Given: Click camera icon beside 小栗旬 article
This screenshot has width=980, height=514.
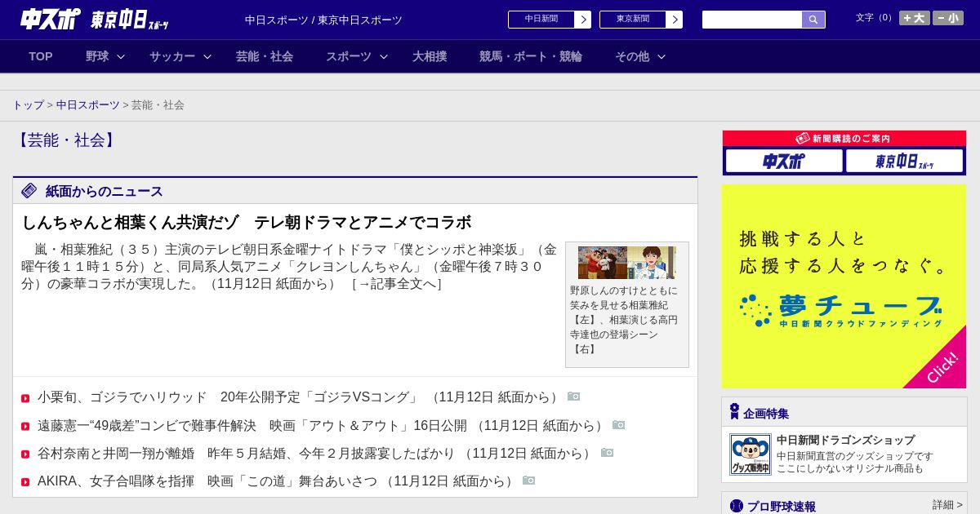Looking at the screenshot, I should point(574,397).
